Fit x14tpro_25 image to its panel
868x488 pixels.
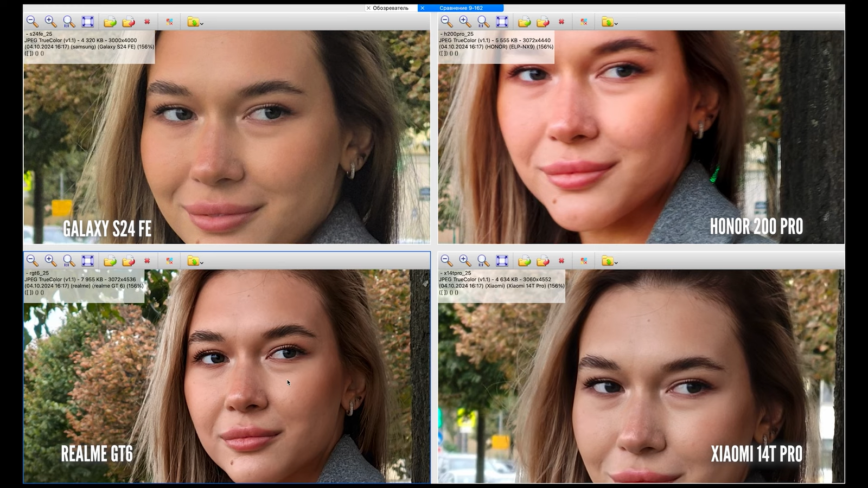click(502, 261)
